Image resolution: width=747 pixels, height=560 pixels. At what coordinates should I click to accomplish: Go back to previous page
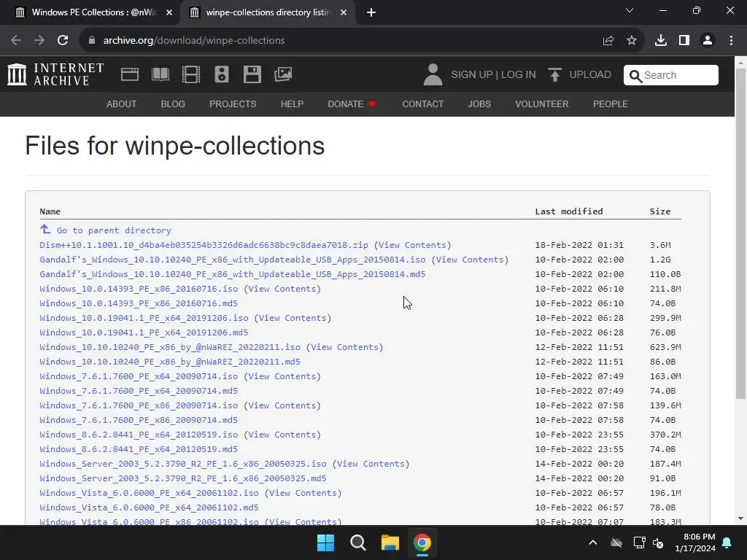16,40
